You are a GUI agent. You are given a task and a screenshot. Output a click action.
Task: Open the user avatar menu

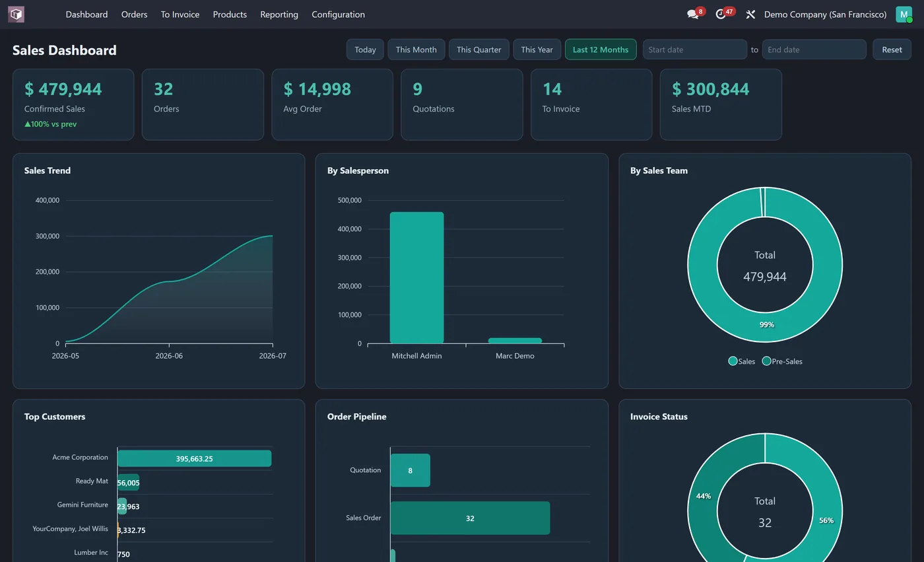click(x=904, y=14)
